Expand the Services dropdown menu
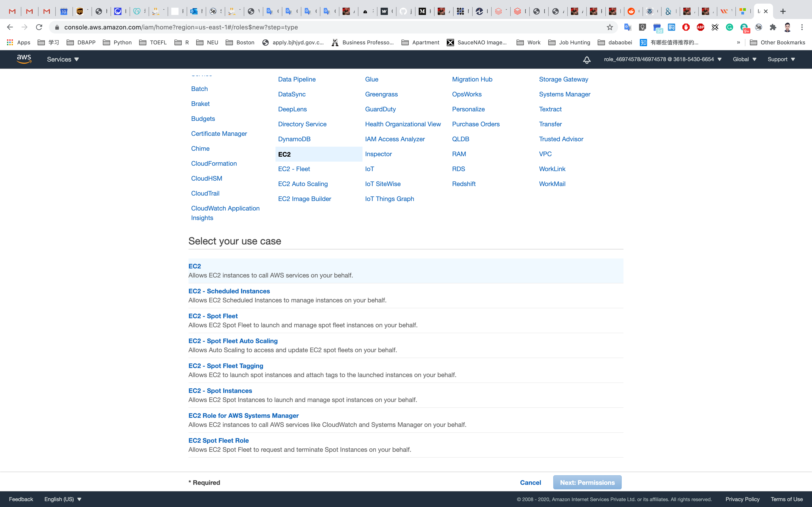 (x=63, y=59)
